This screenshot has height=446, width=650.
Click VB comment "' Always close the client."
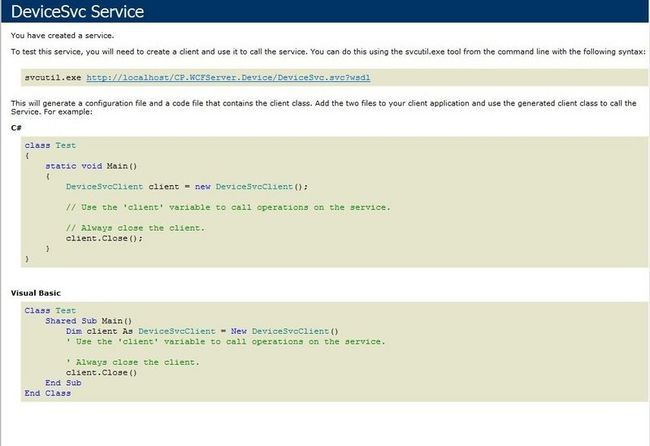pyautogui.click(x=133, y=362)
